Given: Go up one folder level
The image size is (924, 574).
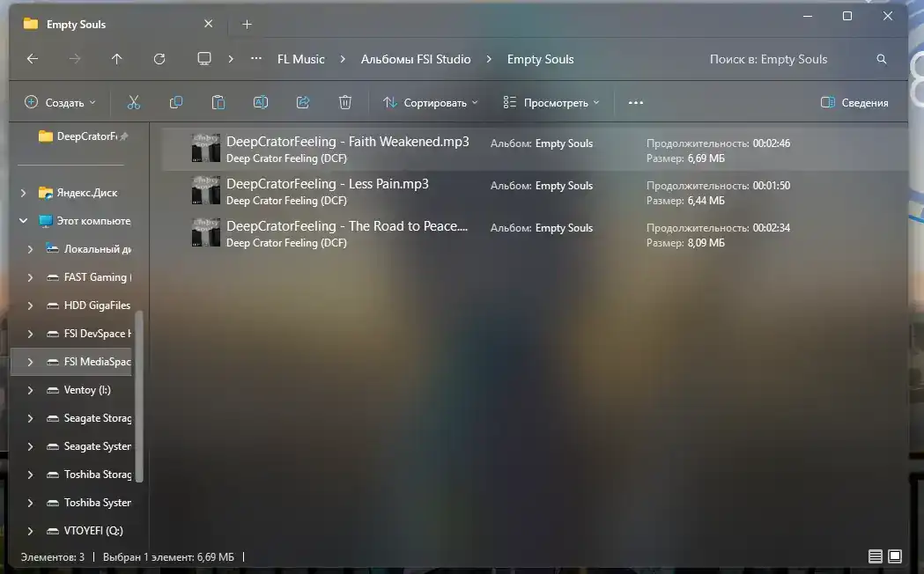Looking at the screenshot, I should tap(116, 59).
